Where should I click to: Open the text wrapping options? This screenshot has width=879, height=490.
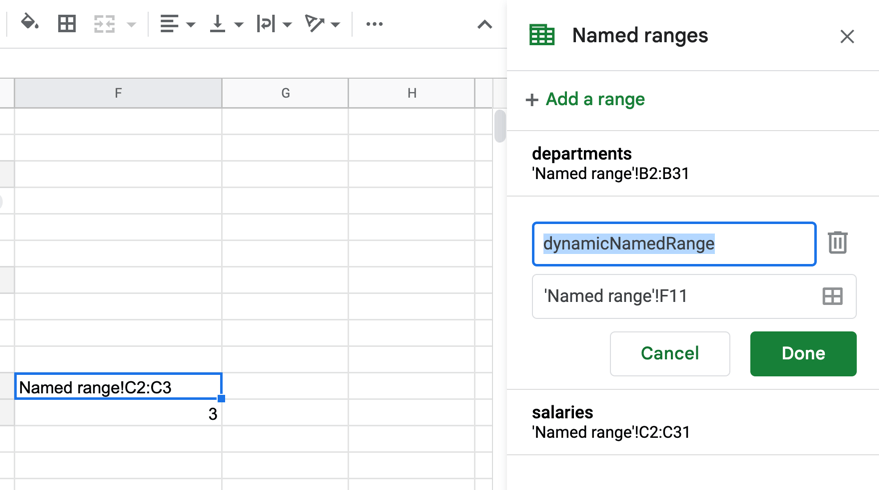[274, 24]
